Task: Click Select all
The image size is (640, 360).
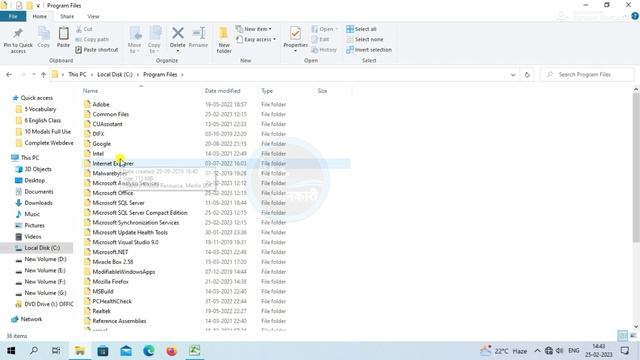Action: tap(361, 29)
